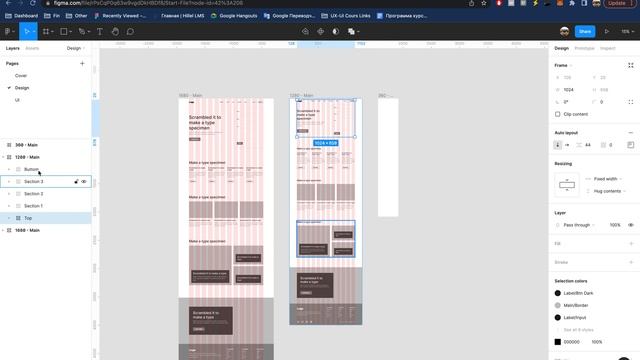640x360 pixels.
Task: Toggle Clip content checkbox
Action: pyautogui.click(x=558, y=114)
